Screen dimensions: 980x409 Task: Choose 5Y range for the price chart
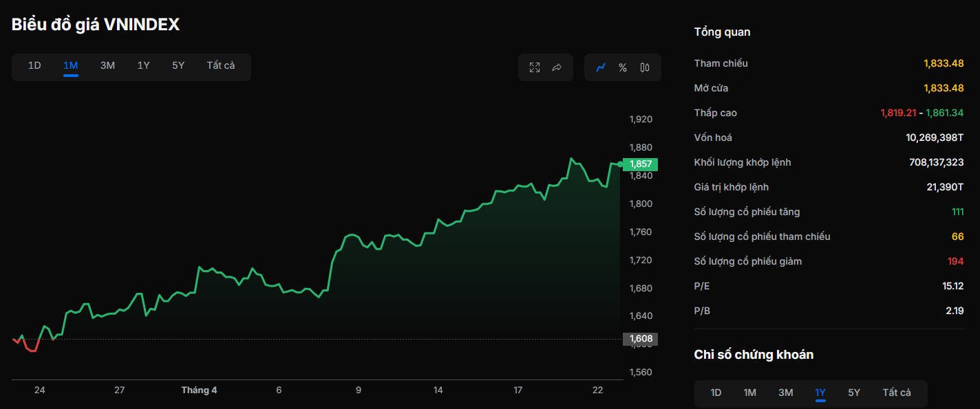[178, 66]
